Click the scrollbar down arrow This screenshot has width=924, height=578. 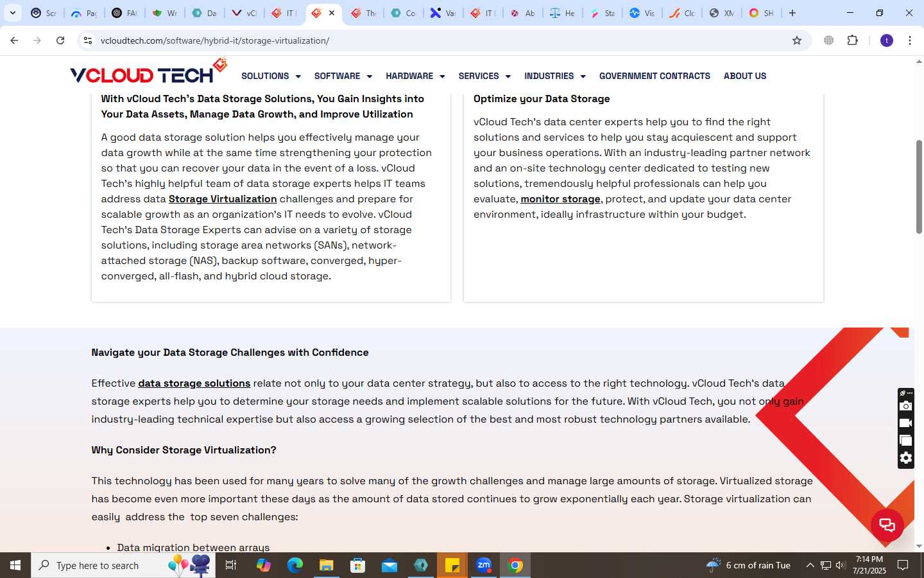click(x=919, y=547)
